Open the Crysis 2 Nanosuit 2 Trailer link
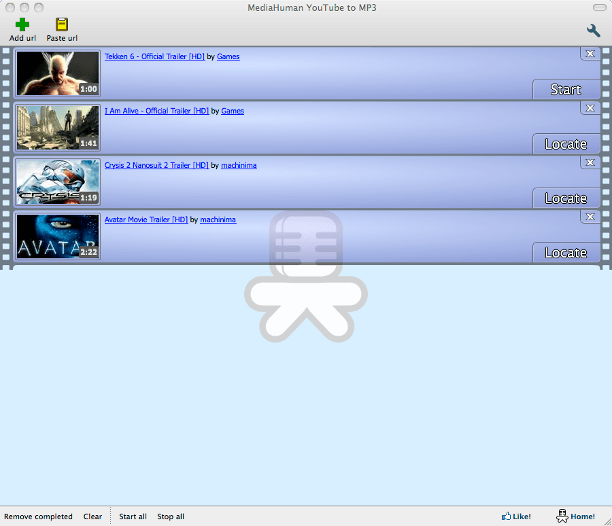612x526 pixels. coord(157,165)
